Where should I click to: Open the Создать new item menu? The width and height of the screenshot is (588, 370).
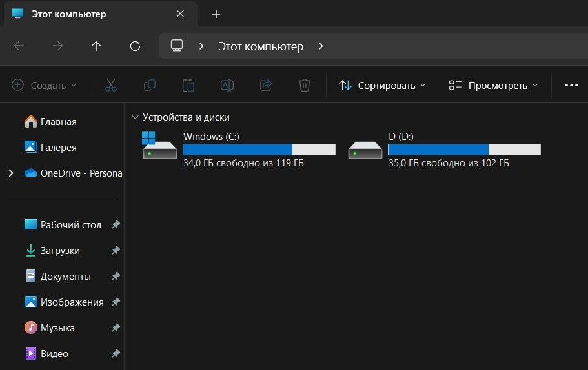coord(44,85)
